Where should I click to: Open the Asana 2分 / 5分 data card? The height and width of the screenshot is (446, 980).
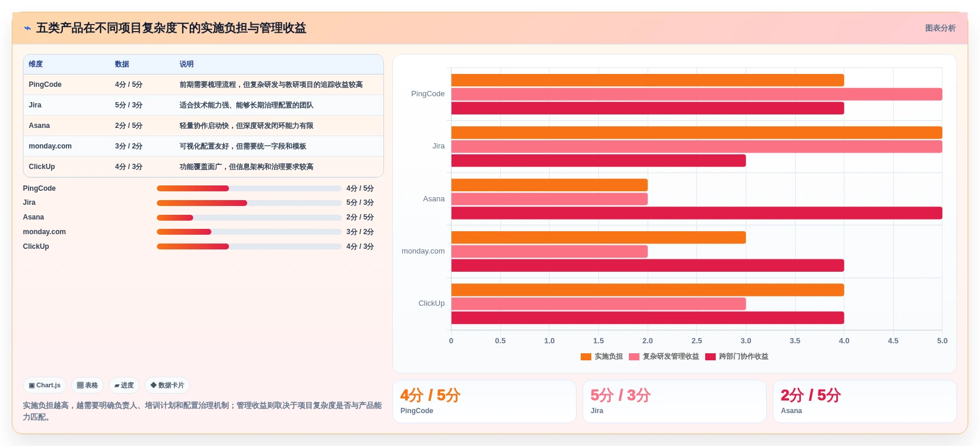(865, 401)
